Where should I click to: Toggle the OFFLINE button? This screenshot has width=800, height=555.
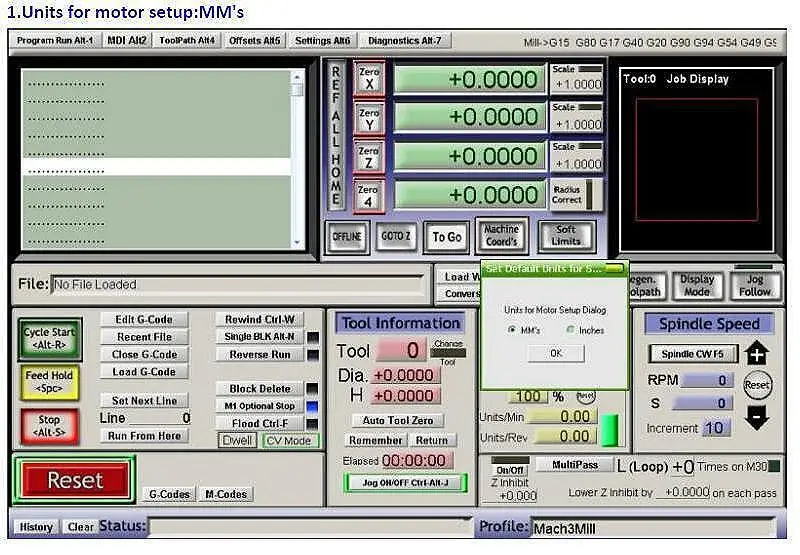click(347, 237)
